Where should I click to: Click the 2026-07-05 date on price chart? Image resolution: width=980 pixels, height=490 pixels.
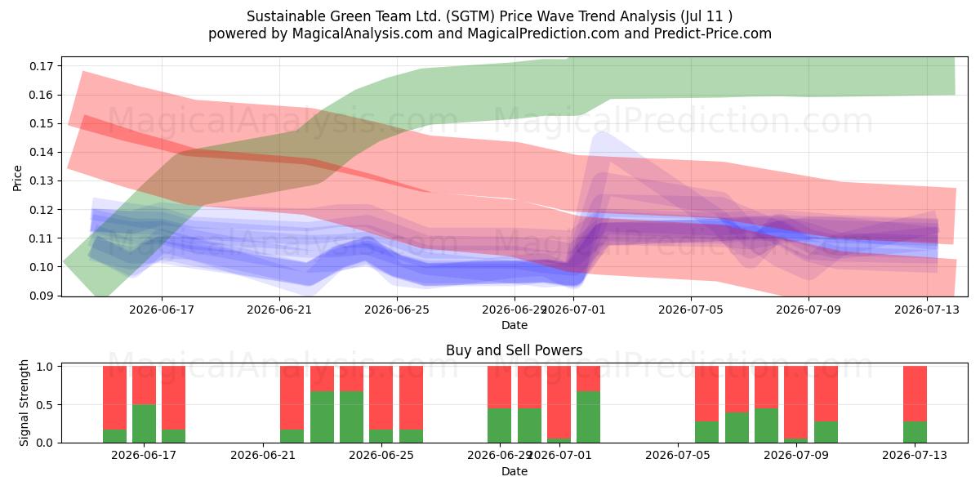pos(692,310)
